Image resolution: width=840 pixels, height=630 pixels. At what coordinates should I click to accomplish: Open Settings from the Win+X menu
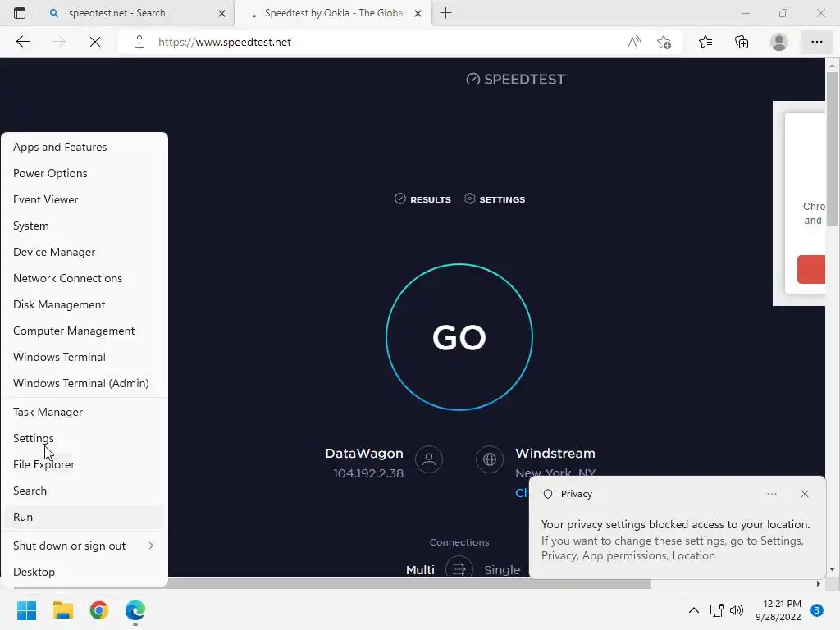(x=84, y=438)
